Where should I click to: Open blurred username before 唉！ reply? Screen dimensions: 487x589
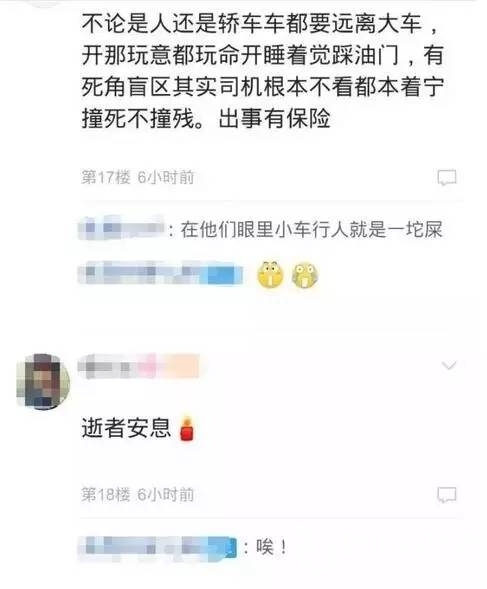click(157, 548)
